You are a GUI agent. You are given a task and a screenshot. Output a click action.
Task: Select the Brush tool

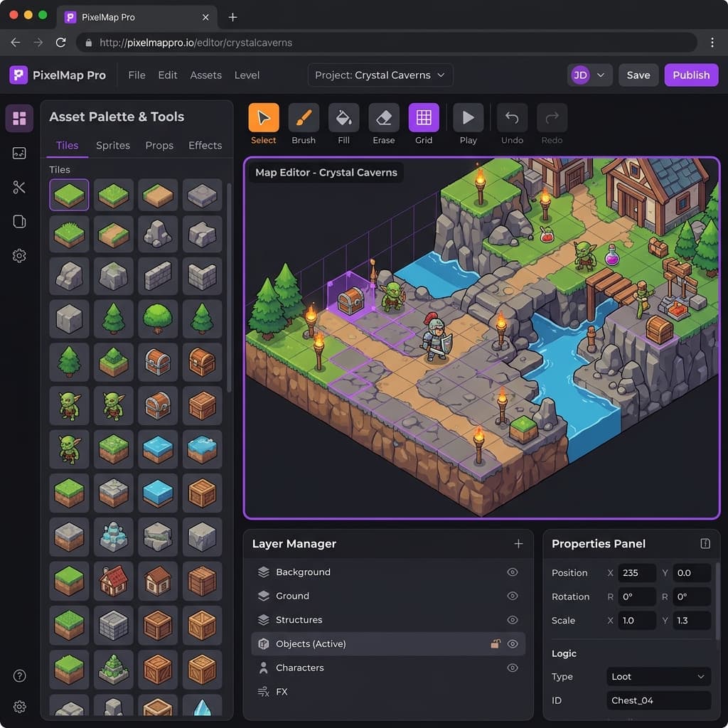coord(304,118)
